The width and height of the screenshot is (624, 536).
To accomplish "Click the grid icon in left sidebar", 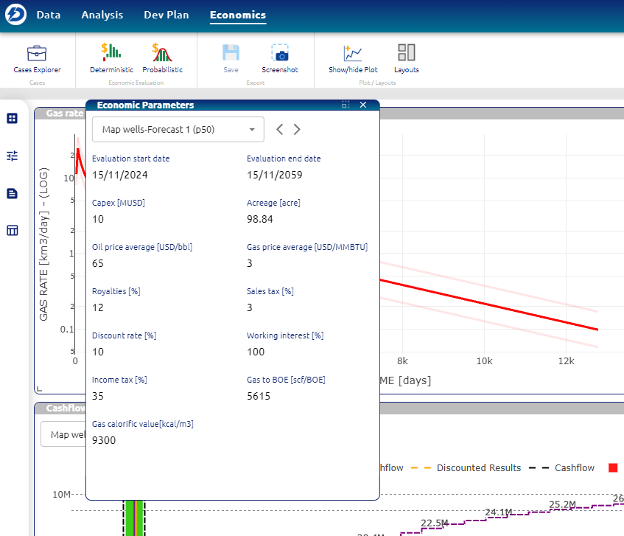I will 13,118.
